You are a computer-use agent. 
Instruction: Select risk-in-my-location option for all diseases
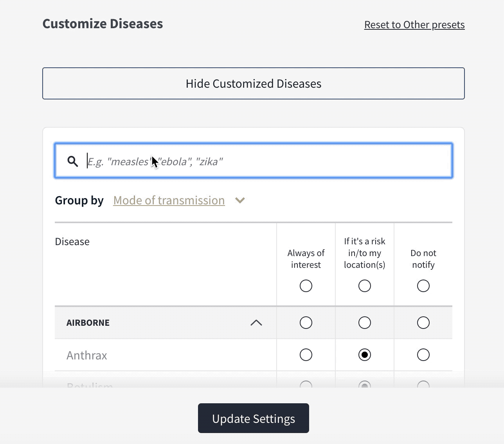pos(365,286)
